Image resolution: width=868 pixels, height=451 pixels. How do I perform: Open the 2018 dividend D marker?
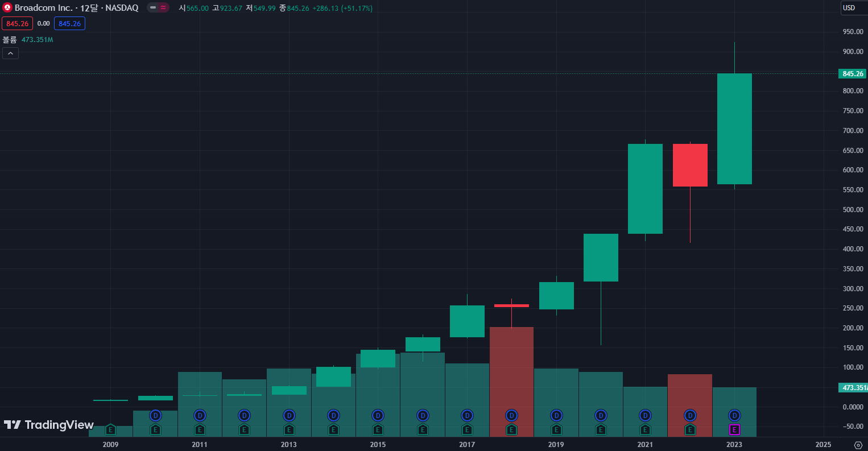pyautogui.click(x=511, y=415)
